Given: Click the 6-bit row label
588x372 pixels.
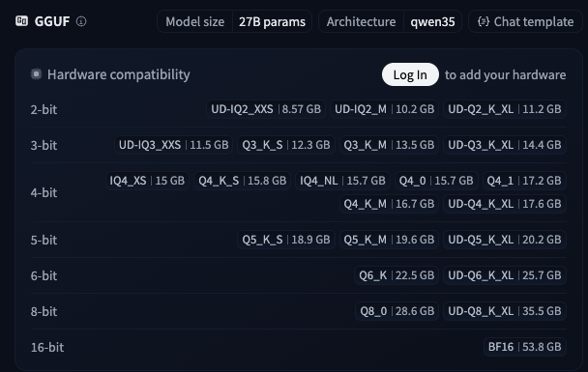Looking at the screenshot, I should (44, 275).
